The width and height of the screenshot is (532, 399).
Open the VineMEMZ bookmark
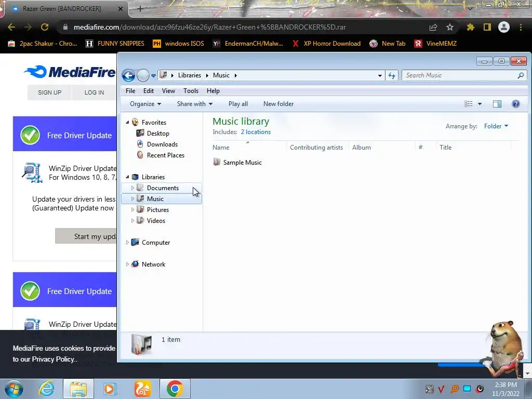(x=436, y=44)
